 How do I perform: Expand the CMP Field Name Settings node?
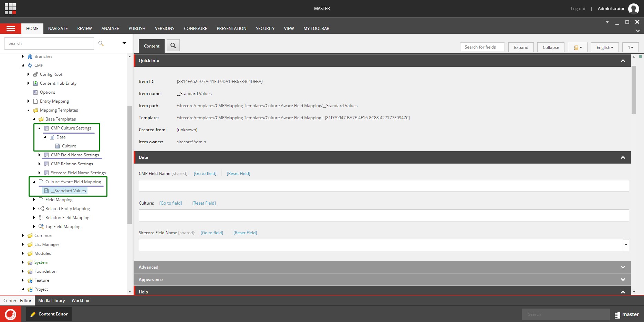(x=39, y=155)
